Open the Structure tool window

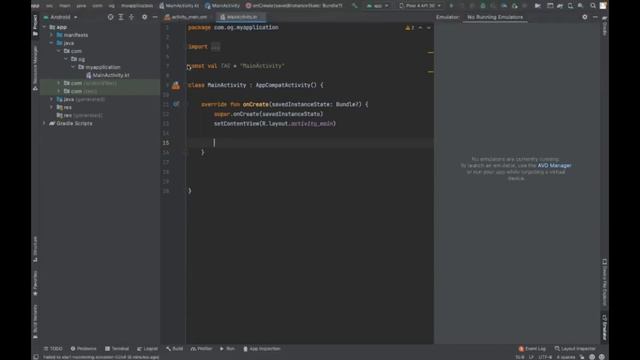pos(35,249)
